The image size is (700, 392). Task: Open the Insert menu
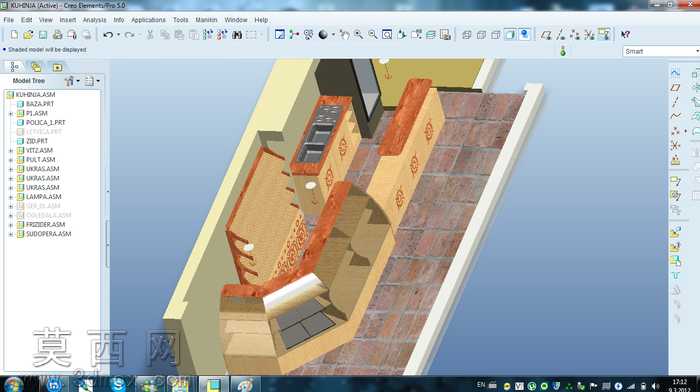(67, 20)
